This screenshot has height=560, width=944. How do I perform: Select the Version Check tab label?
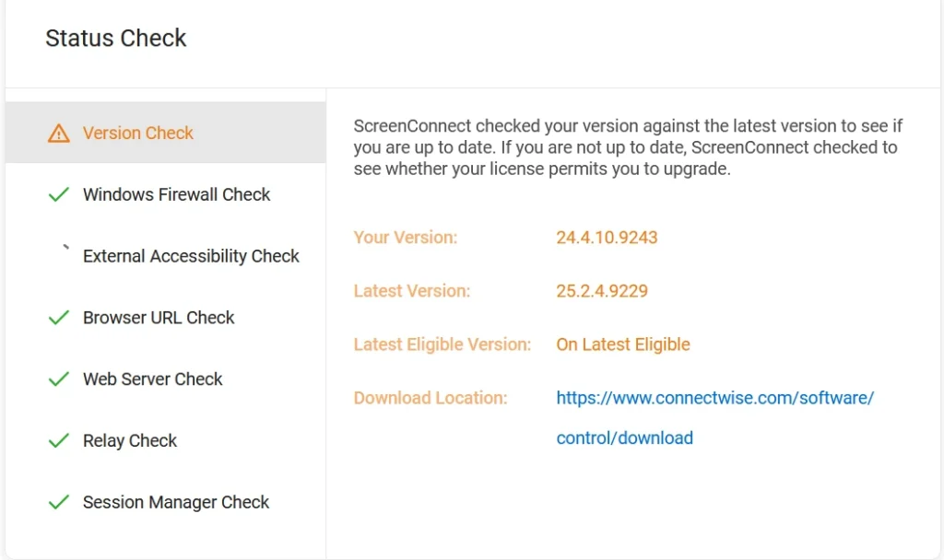tap(138, 134)
